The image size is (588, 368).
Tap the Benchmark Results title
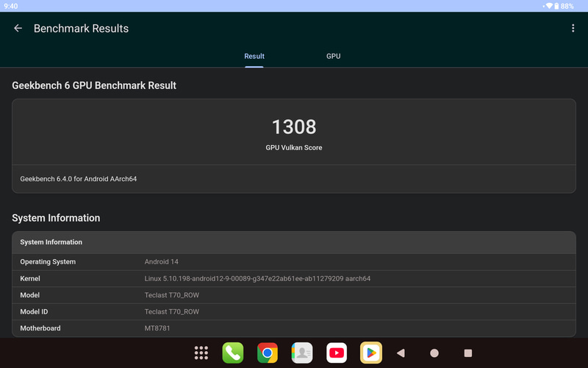[x=81, y=29]
